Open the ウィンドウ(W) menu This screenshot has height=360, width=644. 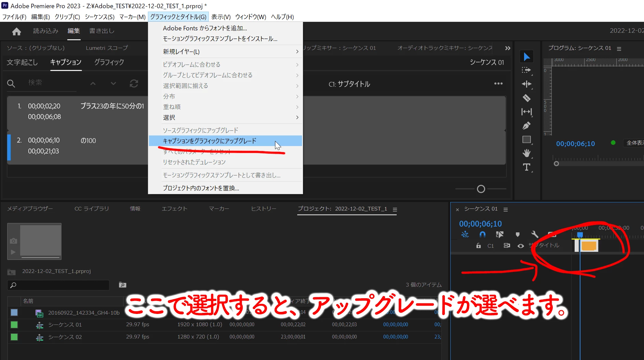point(250,17)
